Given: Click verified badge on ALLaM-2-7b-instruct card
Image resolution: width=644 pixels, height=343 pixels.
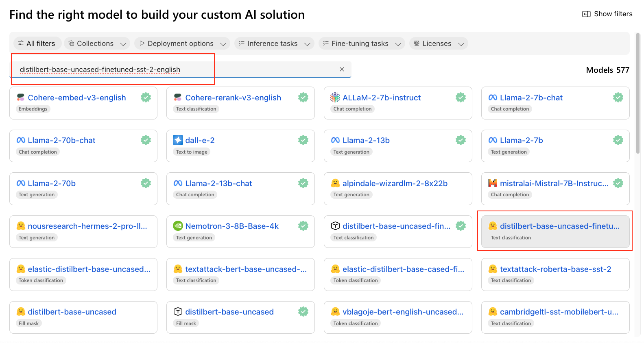Looking at the screenshot, I should click(x=461, y=98).
